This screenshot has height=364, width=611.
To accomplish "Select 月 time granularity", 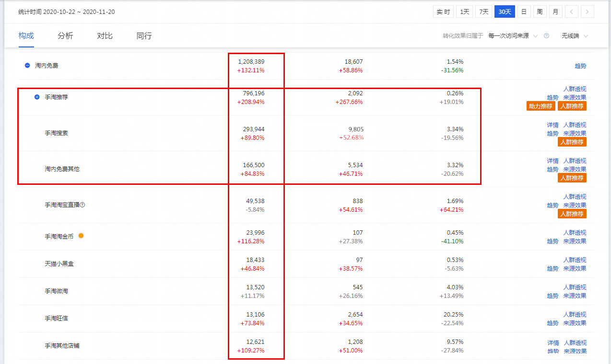I will pyautogui.click(x=555, y=12).
